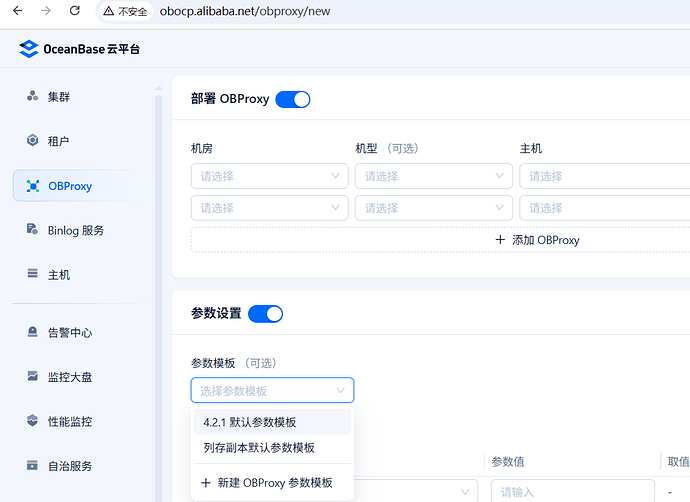Viewport: 690px width, 502px height.
Task: Click the OceanBase logo icon
Action: pyautogui.click(x=29, y=49)
